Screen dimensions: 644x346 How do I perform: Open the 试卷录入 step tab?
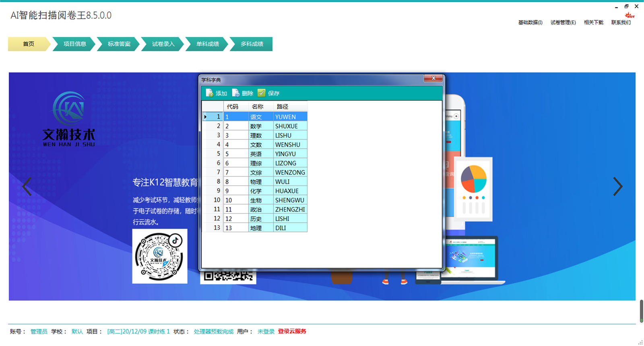click(163, 44)
